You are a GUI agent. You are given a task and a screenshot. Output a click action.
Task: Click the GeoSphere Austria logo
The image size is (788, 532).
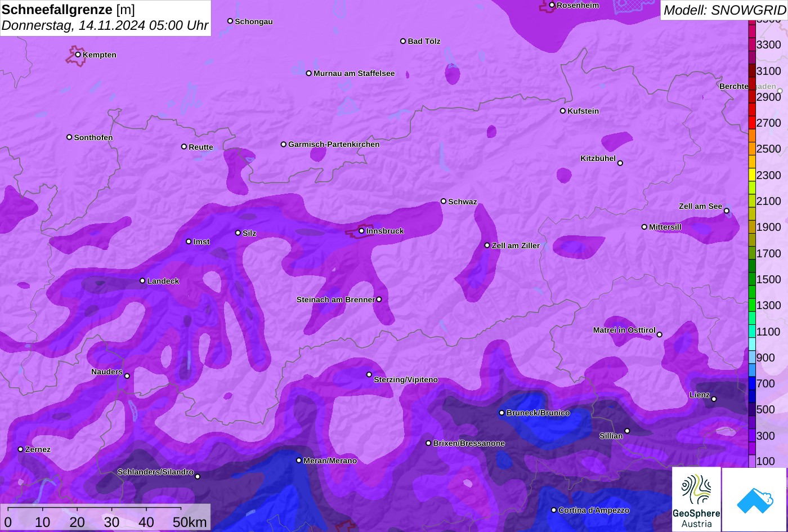(696, 499)
